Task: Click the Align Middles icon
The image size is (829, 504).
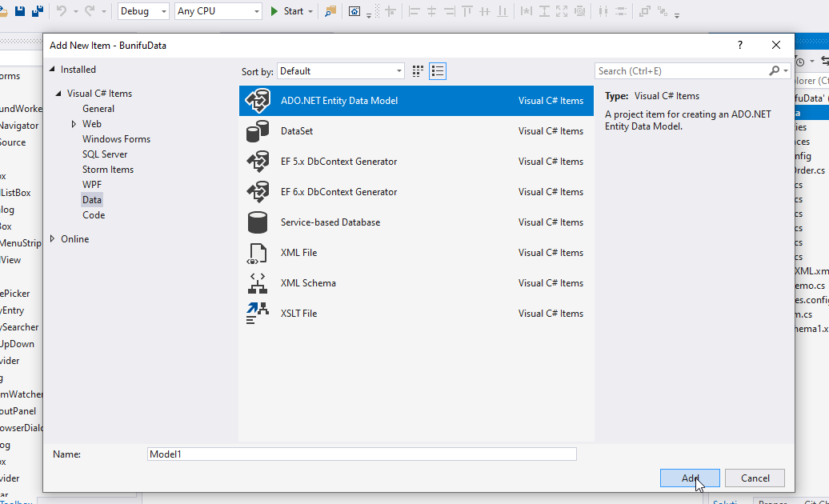Action: pos(485,11)
